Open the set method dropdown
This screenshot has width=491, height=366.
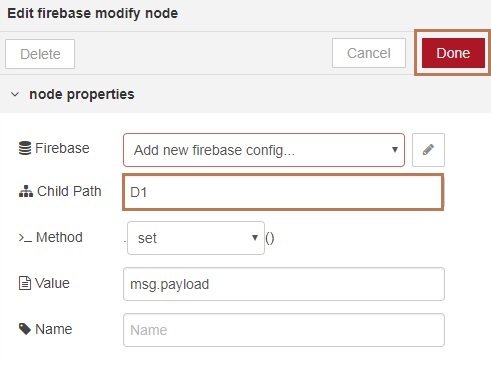196,238
